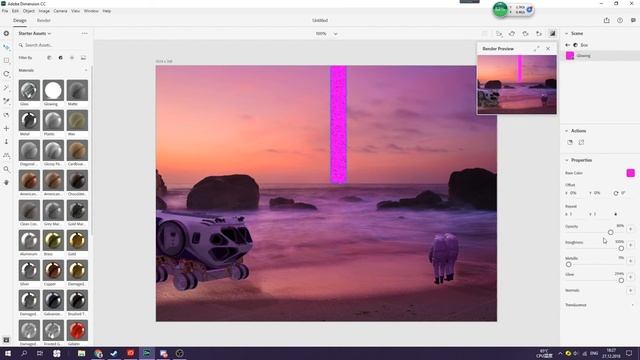This screenshot has width=640, height=360.
Task: Collapse the Scene panel
Action: pyautogui.click(x=567, y=33)
